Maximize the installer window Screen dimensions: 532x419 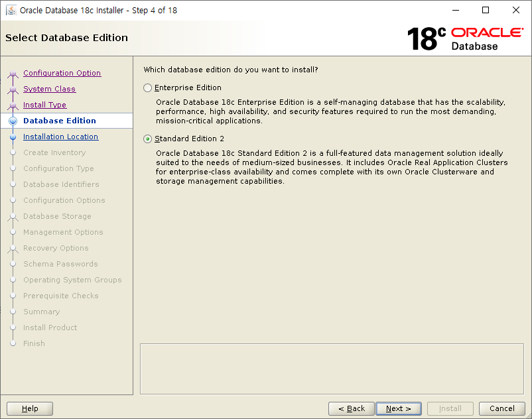click(x=486, y=10)
